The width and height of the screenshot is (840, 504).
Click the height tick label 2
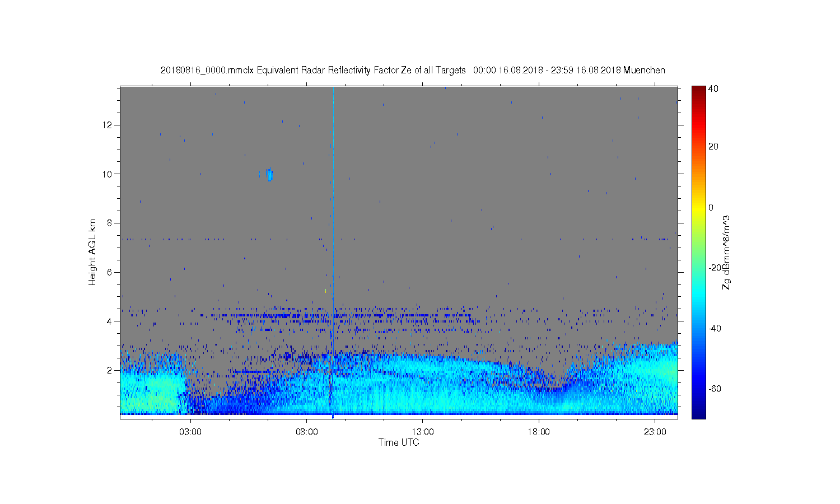110,370
